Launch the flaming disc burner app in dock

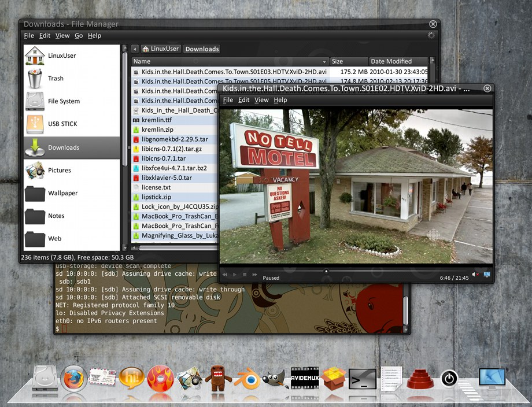[160, 378]
